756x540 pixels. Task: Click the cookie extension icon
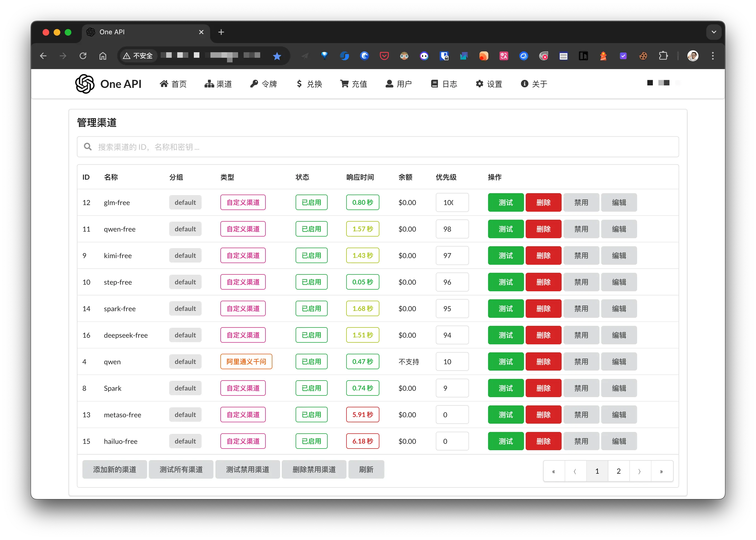643,56
